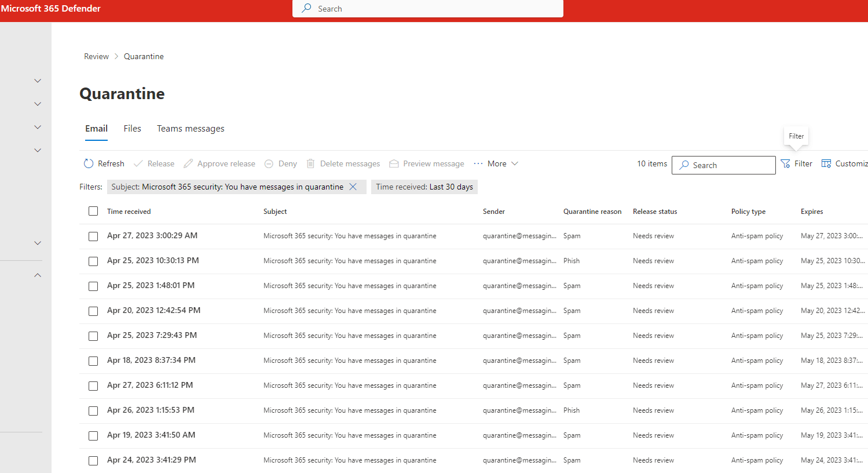Viewport: 868px width, 473px height.
Task: Switch to the Email tab
Action: (96, 129)
